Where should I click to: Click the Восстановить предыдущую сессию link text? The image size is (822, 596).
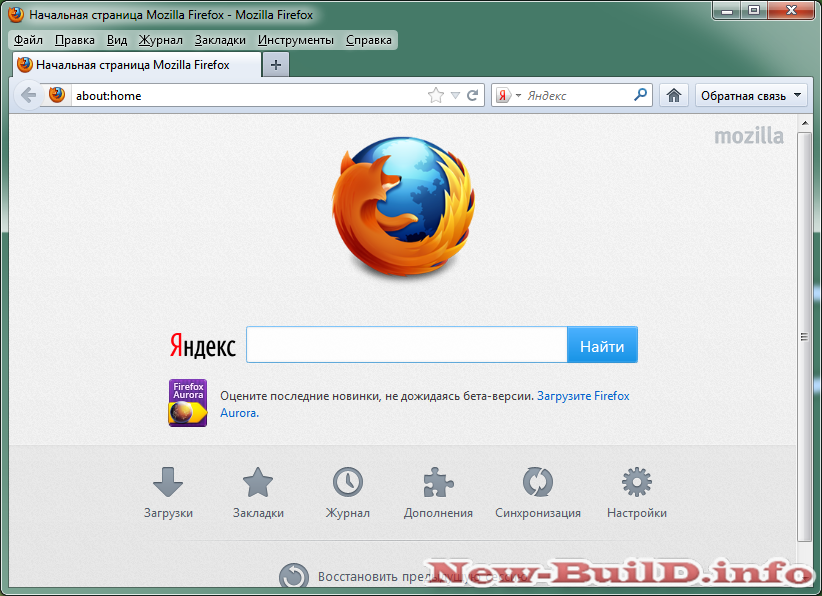pos(423,577)
